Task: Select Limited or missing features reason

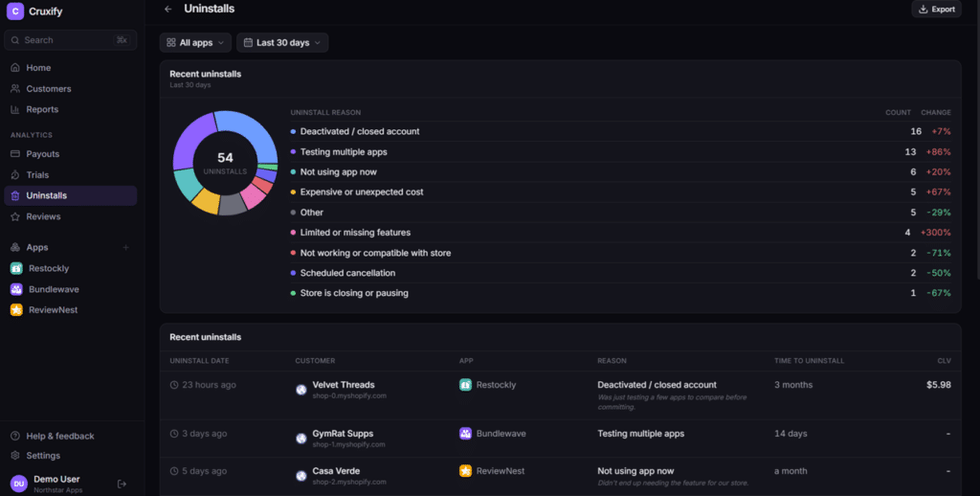Action: (x=620, y=233)
